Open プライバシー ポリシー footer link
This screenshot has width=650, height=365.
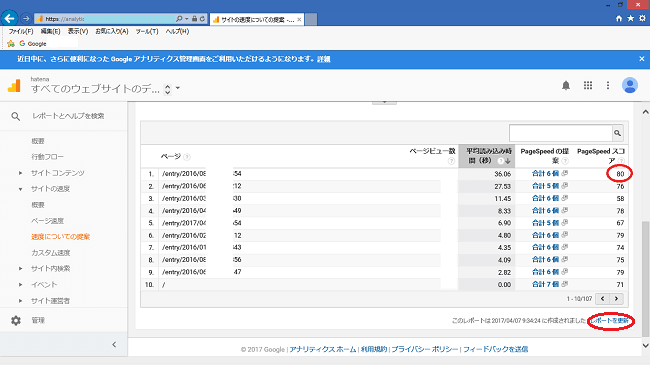click(x=424, y=349)
